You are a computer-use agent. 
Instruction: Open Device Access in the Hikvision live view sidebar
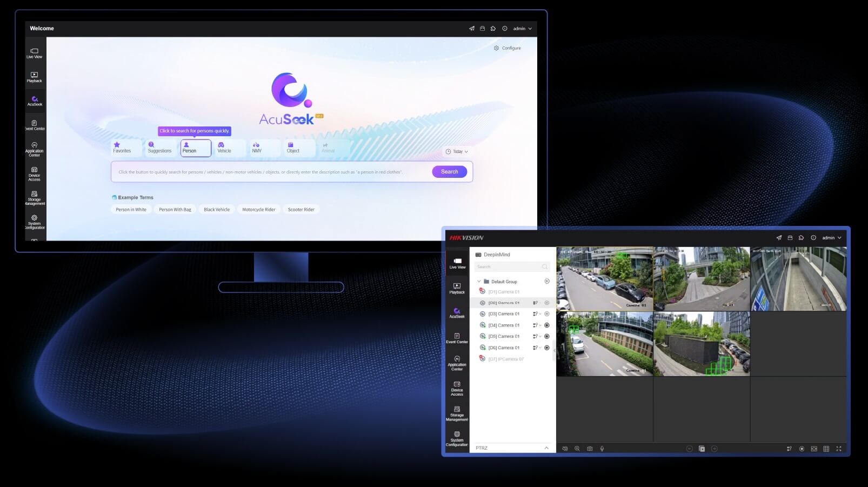(x=457, y=388)
